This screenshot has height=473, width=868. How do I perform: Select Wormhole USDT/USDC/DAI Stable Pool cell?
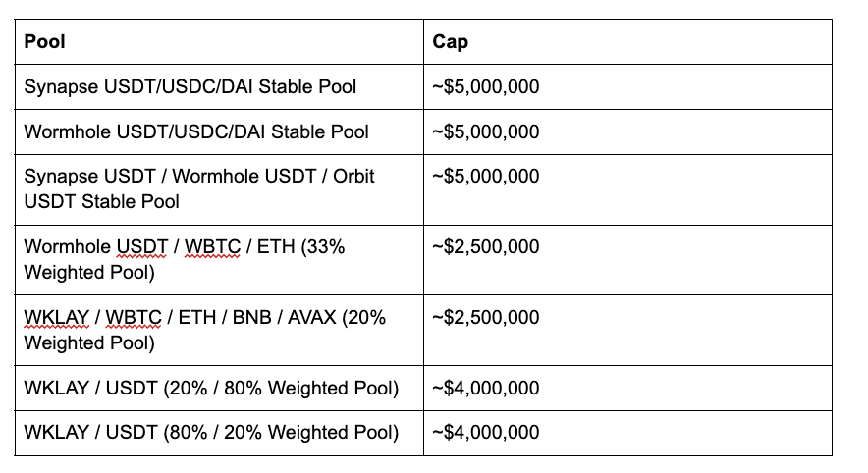[219, 131]
